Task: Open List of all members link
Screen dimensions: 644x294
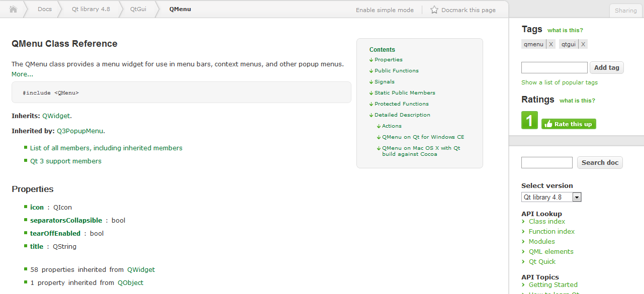Action: (106, 148)
